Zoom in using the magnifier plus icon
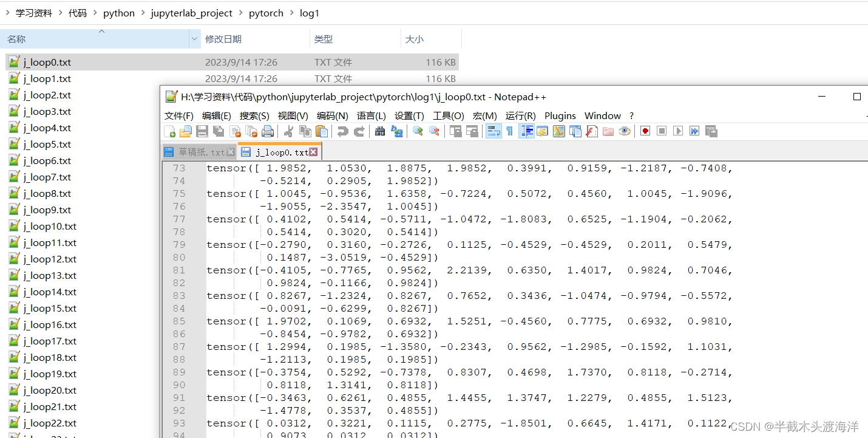Image resolution: width=868 pixels, height=438 pixels. pos(418,131)
